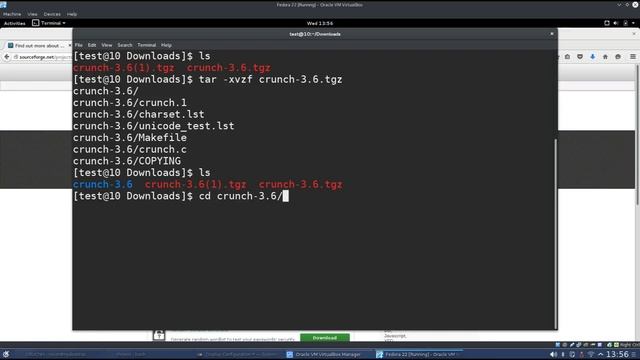Click the GNOME Activities button
640x360 pixels.
point(14,23)
